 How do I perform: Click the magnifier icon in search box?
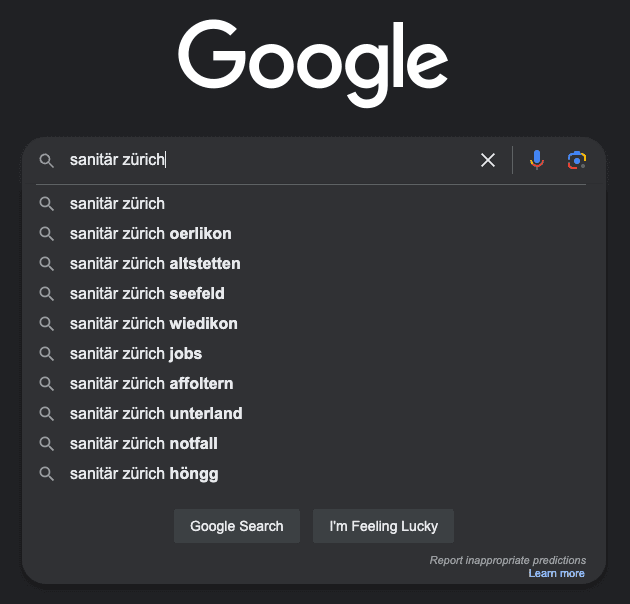pos(46,160)
